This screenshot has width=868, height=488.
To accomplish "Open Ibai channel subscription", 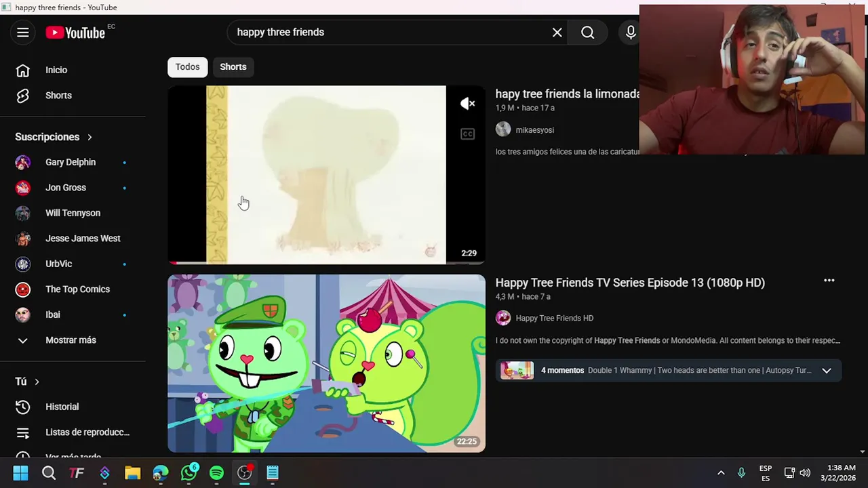I will click(73, 314).
